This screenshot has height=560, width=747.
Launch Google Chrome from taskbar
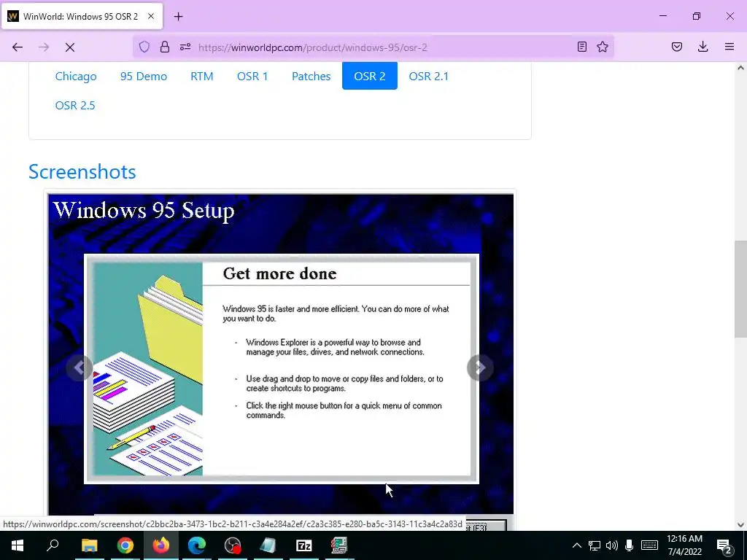pos(125,545)
